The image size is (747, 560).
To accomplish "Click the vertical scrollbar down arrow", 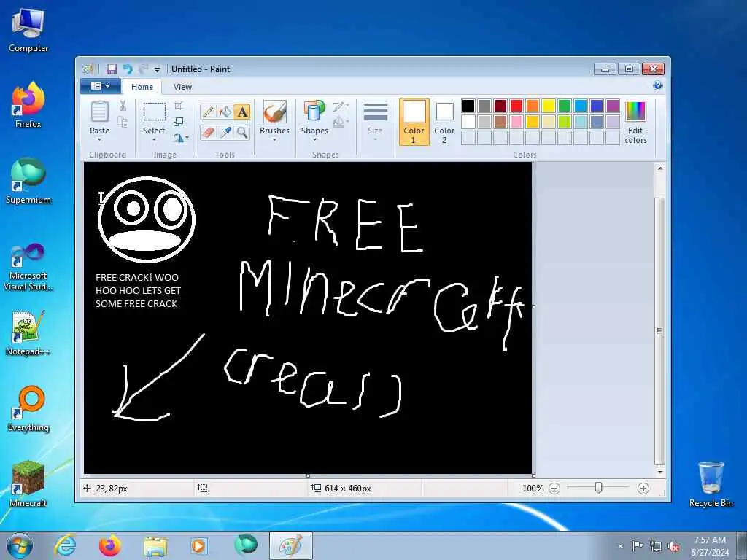I will tap(659, 472).
